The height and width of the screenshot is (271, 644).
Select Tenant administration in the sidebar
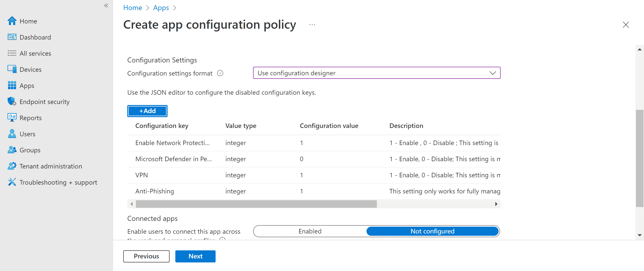tap(51, 166)
